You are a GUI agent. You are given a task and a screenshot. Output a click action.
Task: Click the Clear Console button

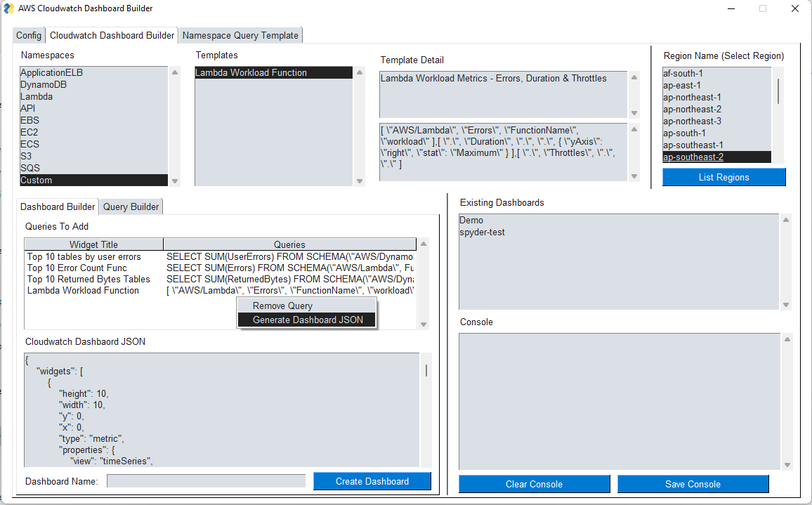(x=534, y=484)
